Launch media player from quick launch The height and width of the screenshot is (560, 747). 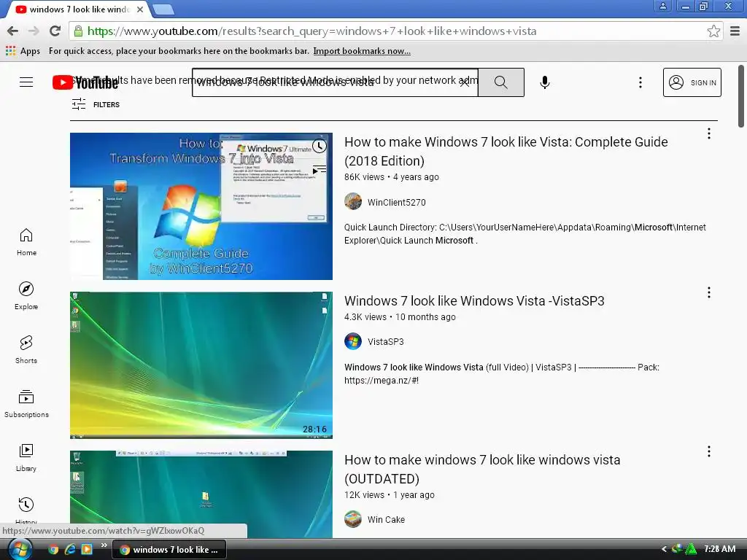(x=87, y=550)
